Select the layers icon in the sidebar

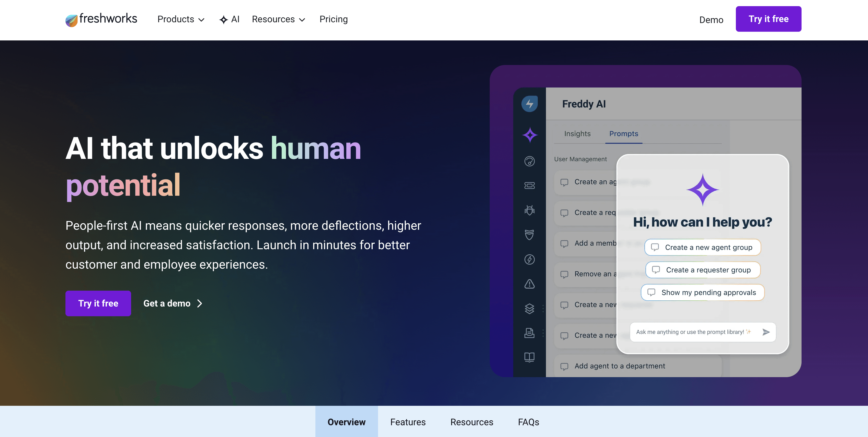point(529,309)
